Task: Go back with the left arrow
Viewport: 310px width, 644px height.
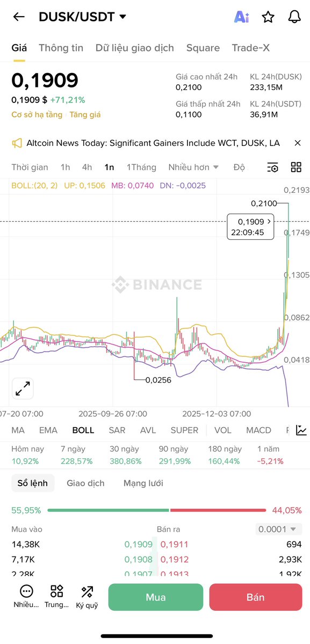Action: [19, 17]
